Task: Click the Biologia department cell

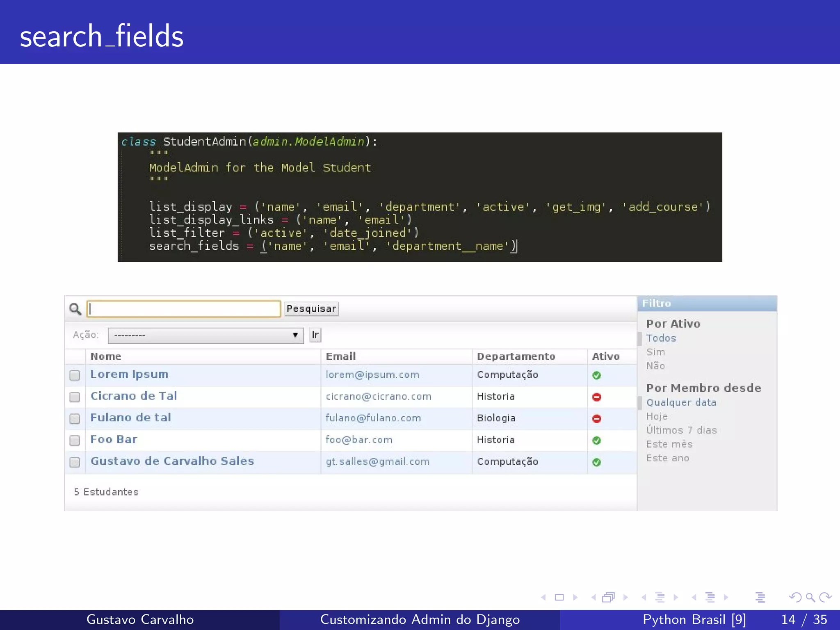Action: [x=496, y=418]
